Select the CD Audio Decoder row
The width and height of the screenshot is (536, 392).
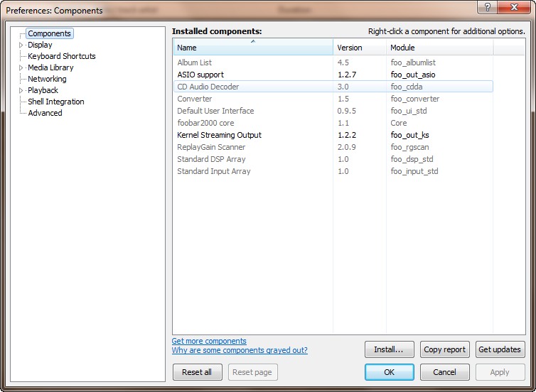[x=333, y=87]
